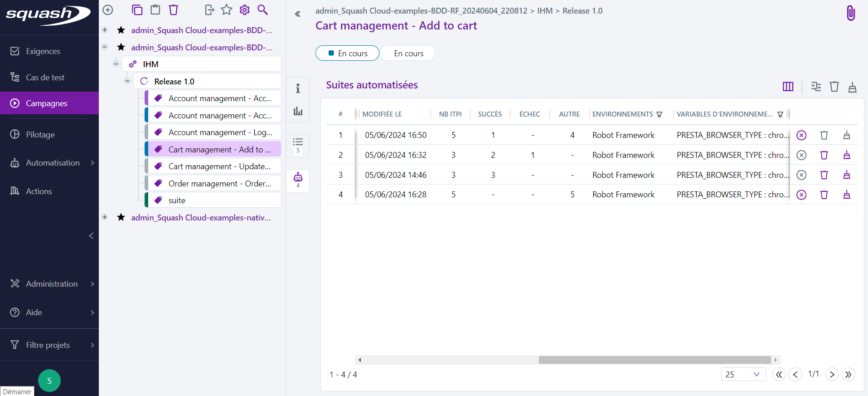Delete the suite from row 2
Screen dimensions: 868x396
[x=824, y=155]
